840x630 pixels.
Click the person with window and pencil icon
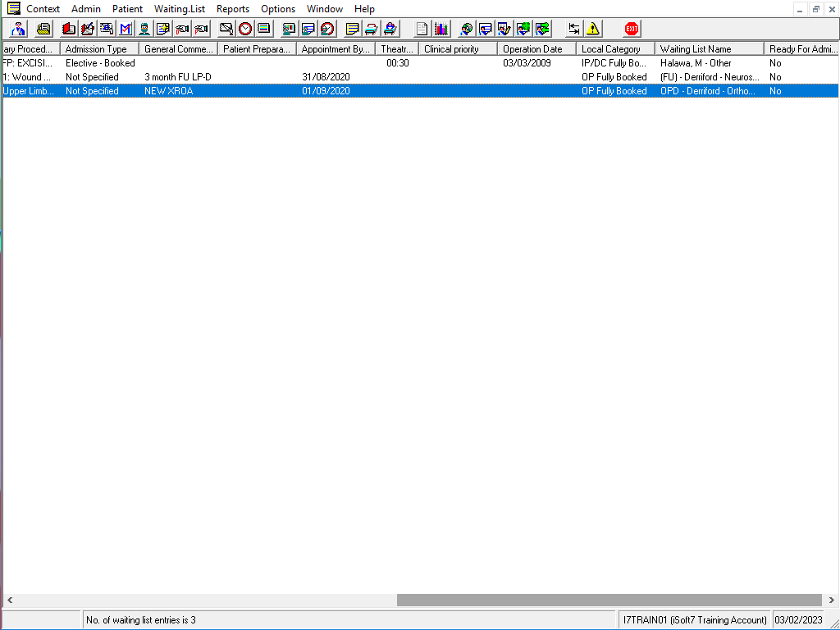point(504,29)
